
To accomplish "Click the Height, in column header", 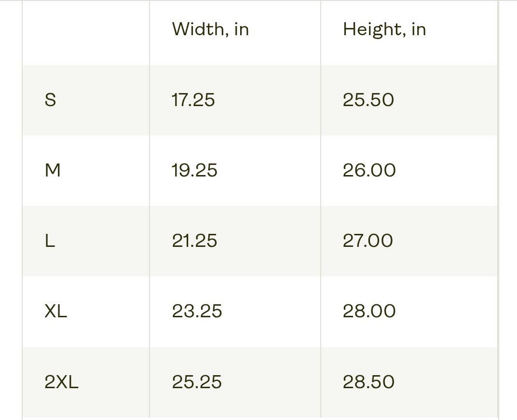I will click(x=384, y=29).
